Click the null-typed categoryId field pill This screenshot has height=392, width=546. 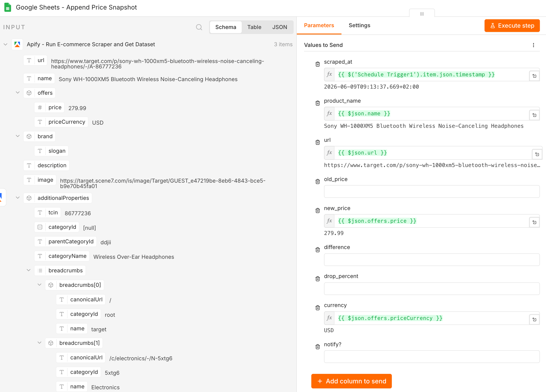pyautogui.click(x=57, y=227)
